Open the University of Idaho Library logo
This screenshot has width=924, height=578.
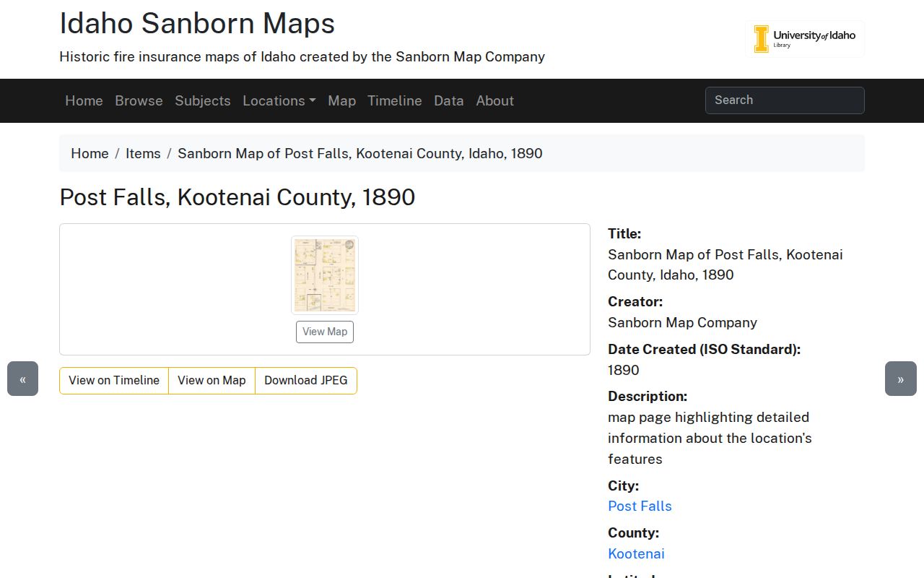[805, 39]
